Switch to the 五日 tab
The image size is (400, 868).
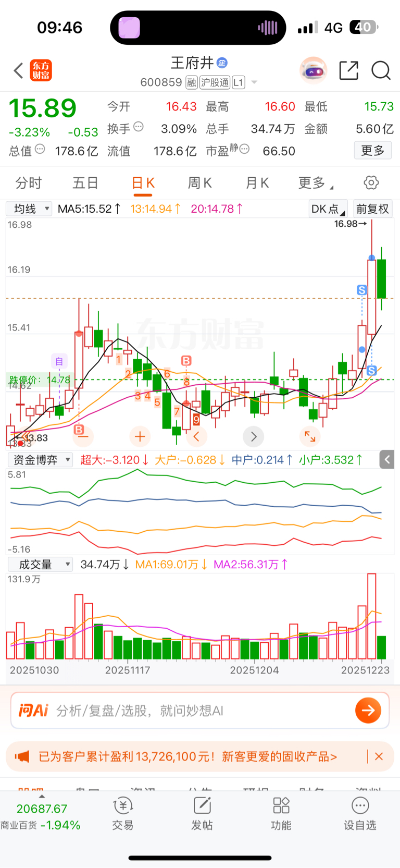coord(85,183)
